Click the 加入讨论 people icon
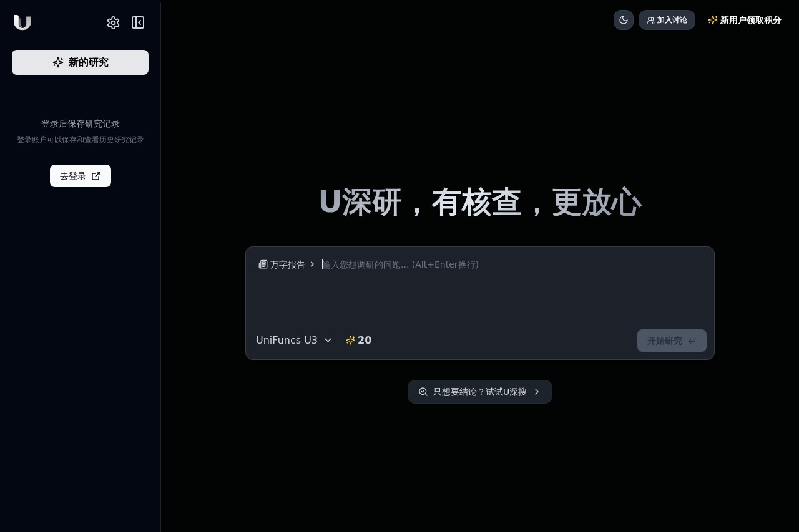The height and width of the screenshot is (532, 799). 650,20
